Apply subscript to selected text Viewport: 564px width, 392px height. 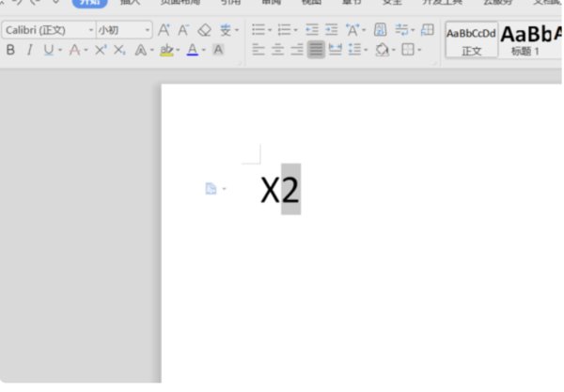[119, 50]
